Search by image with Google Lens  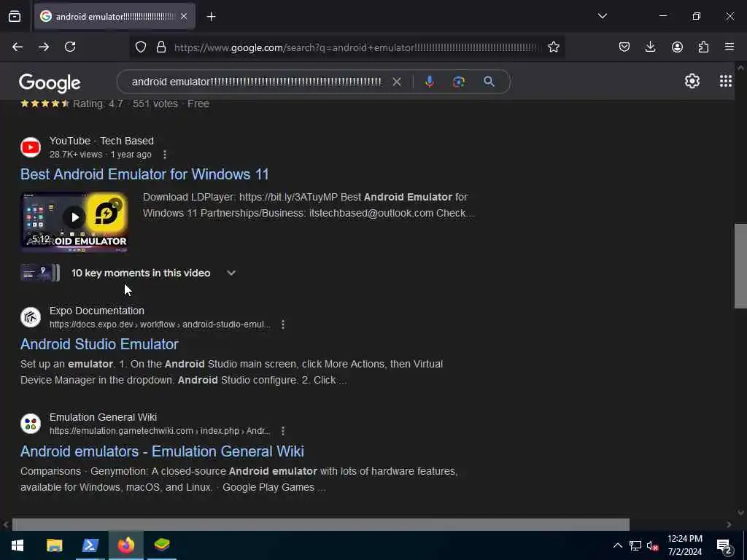[459, 82]
